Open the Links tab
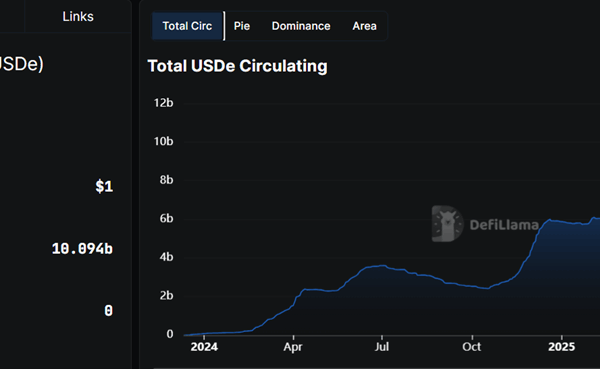 (x=78, y=16)
